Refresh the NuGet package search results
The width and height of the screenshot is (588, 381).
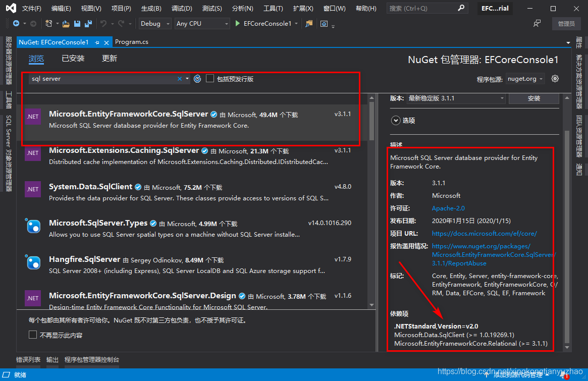pos(197,79)
